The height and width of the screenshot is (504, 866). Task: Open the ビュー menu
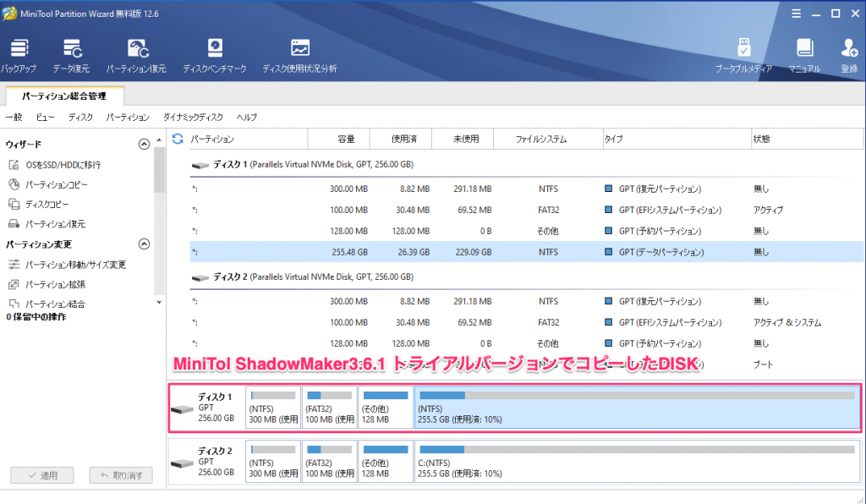click(x=46, y=117)
